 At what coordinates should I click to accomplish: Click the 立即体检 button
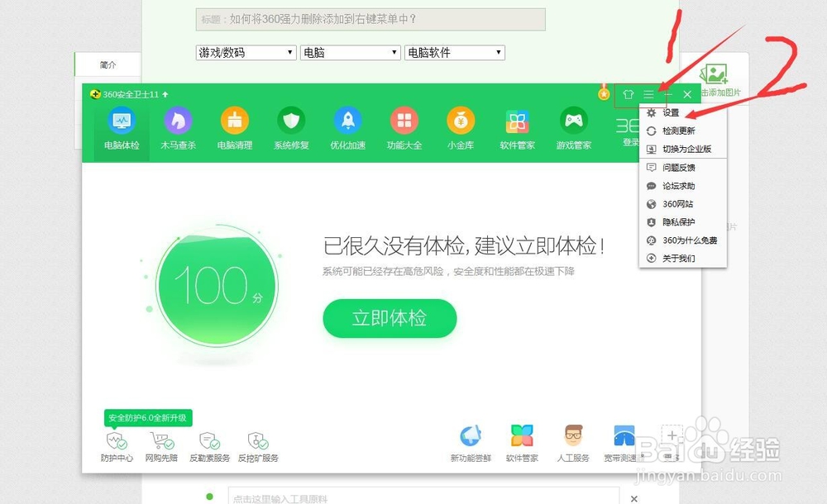(390, 318)
